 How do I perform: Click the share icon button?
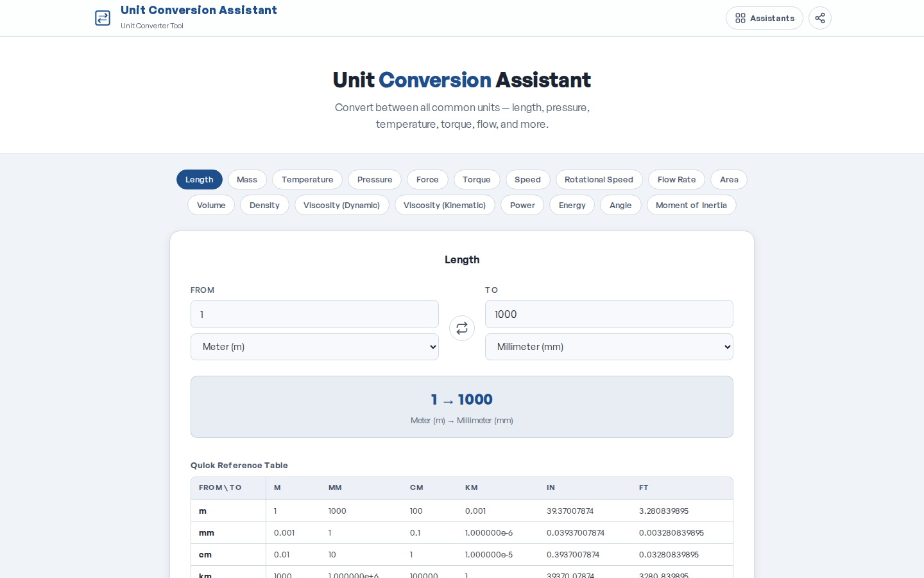tap(820, 18)
